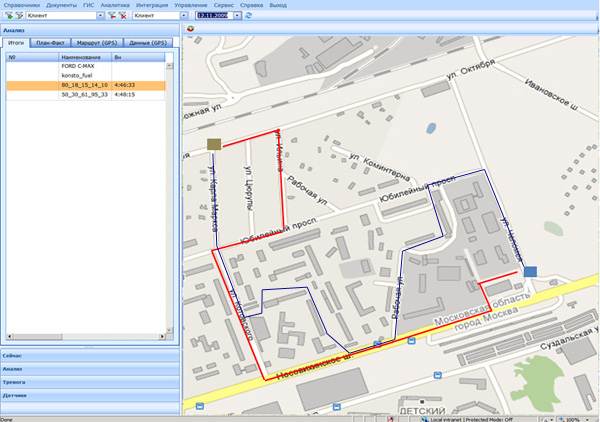Click the tree icon with the red cross
This screenshot has height=422, width=600.
(122, 16)
